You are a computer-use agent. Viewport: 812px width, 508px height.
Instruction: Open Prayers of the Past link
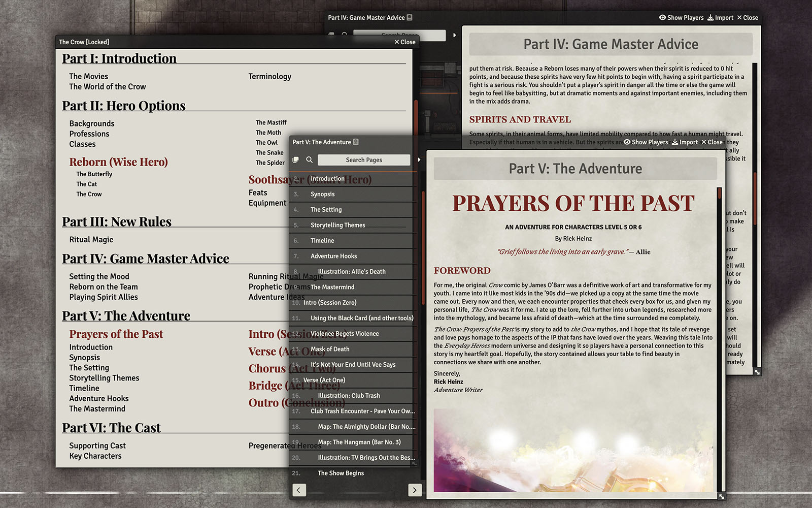coord(116,334)
